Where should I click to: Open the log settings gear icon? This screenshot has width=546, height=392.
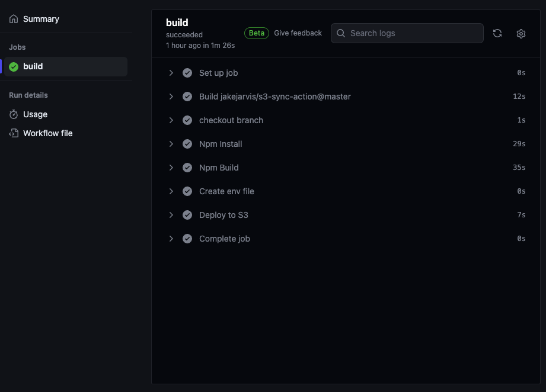click(521, 34)
